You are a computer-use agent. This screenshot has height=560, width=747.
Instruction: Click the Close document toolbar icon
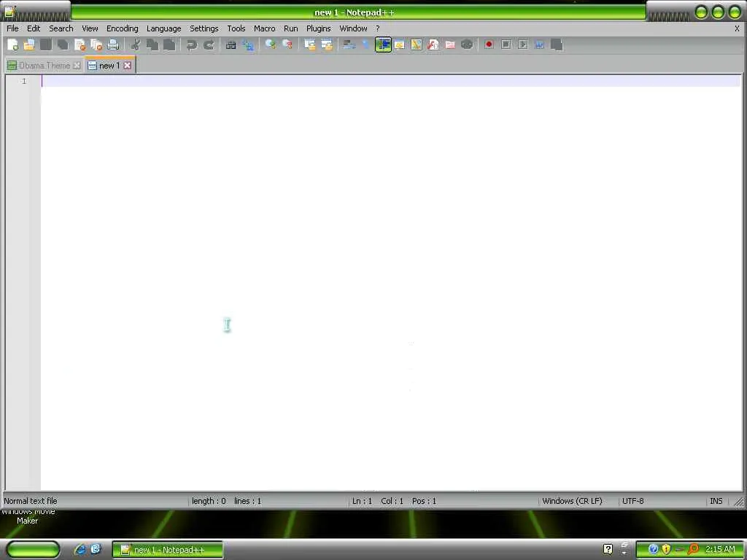(x=80, y=44)
